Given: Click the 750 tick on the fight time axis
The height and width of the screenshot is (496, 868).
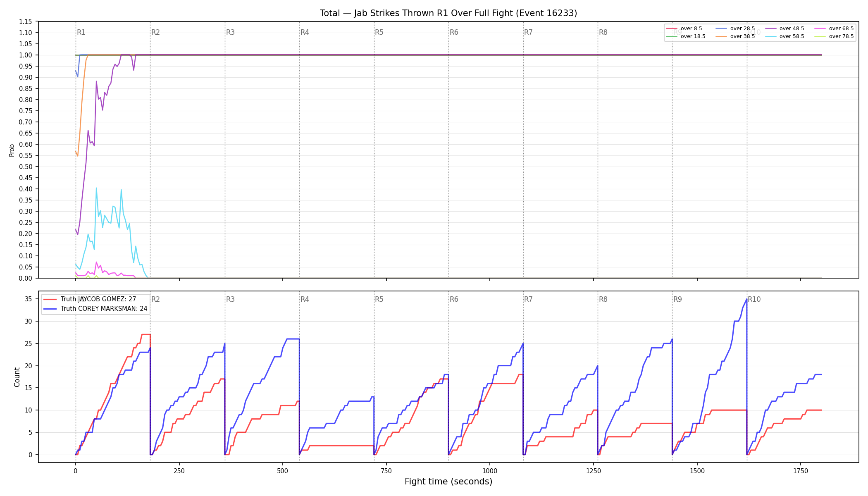Looking at the screenshot, I should [x=386, y=471].
